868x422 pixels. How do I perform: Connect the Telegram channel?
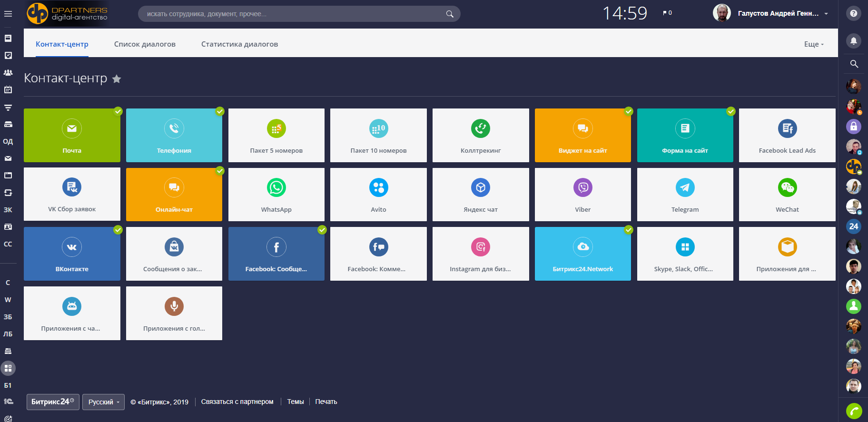[685, 195]
